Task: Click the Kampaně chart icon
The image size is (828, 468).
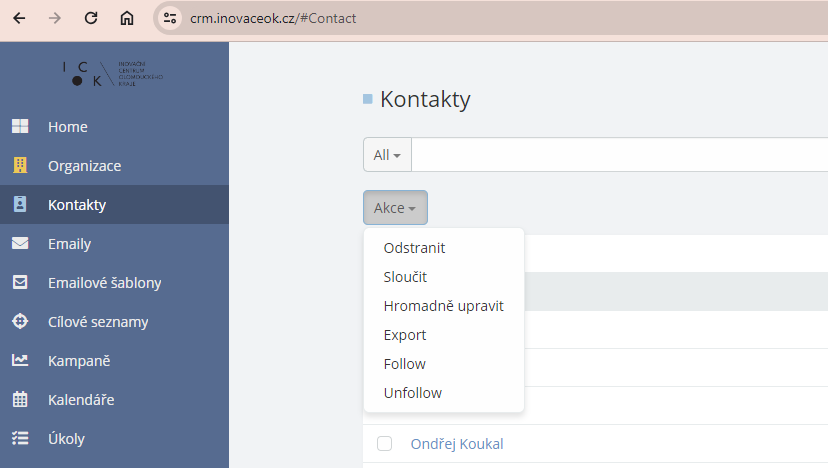Action: 19,361
